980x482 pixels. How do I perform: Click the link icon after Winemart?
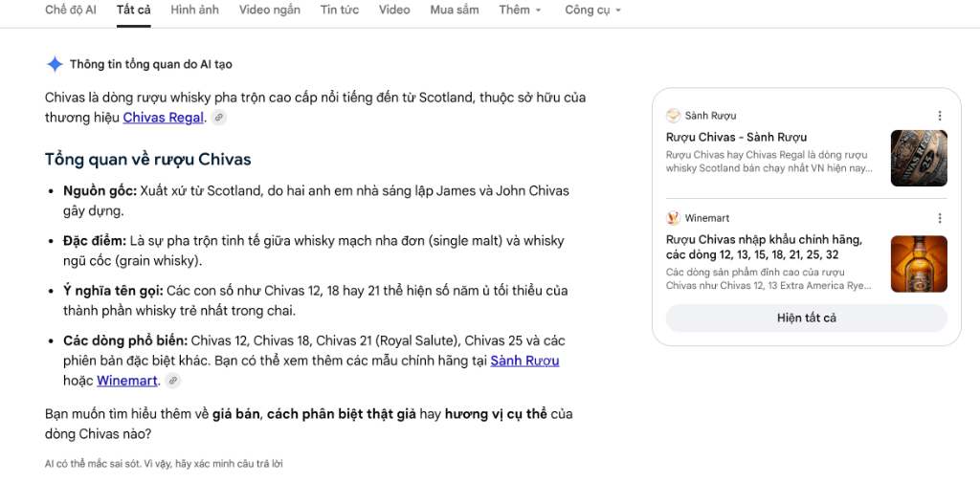(173, 381)
